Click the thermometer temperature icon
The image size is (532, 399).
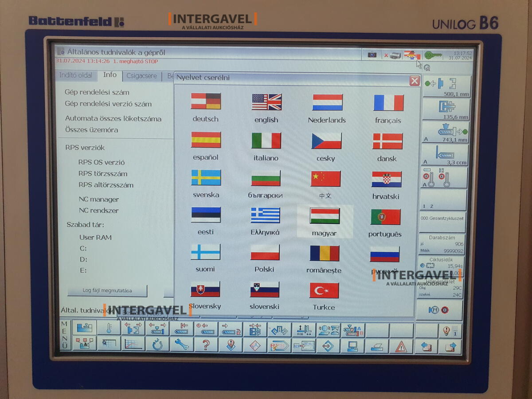click(x=109, y=329)
